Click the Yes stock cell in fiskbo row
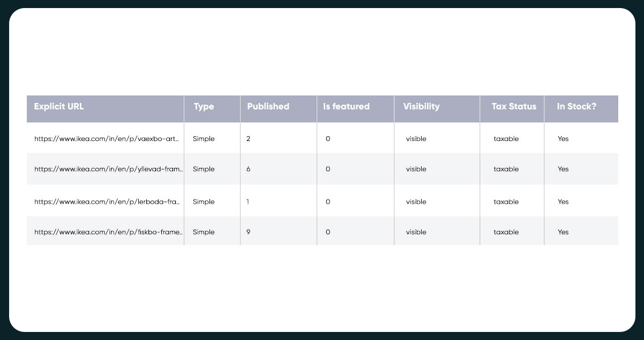 point(563,232)
